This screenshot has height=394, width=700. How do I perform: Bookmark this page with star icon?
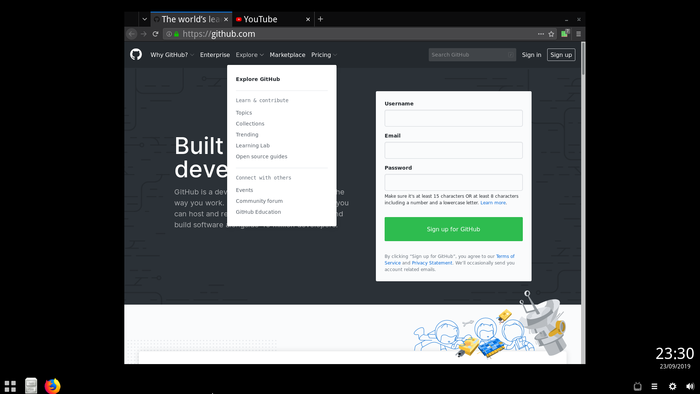pyautogui.click(x=551, y=34)
